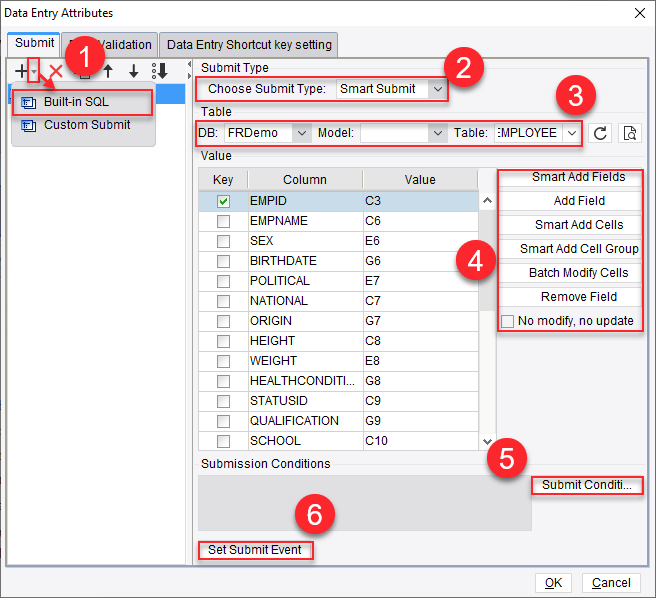This screenshot has width=656, height=598.
Task: Confirm with the OK button
Action: [x=553, y=583]
